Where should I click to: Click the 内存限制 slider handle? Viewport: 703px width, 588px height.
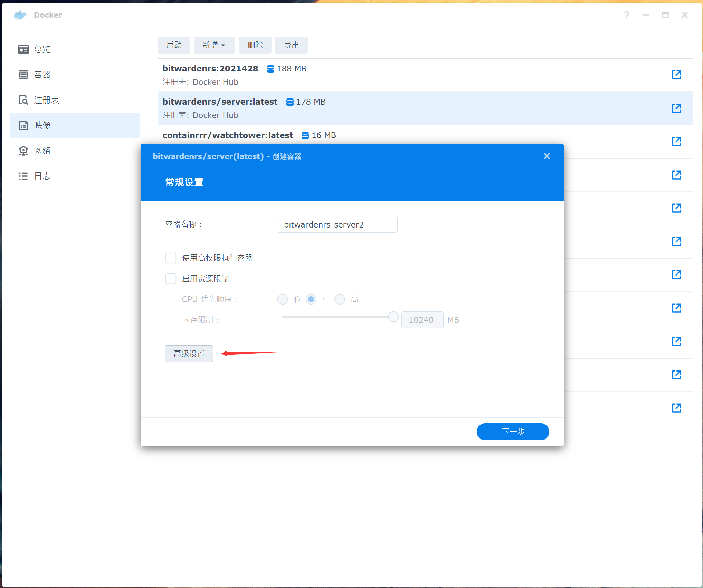[393, 317]
